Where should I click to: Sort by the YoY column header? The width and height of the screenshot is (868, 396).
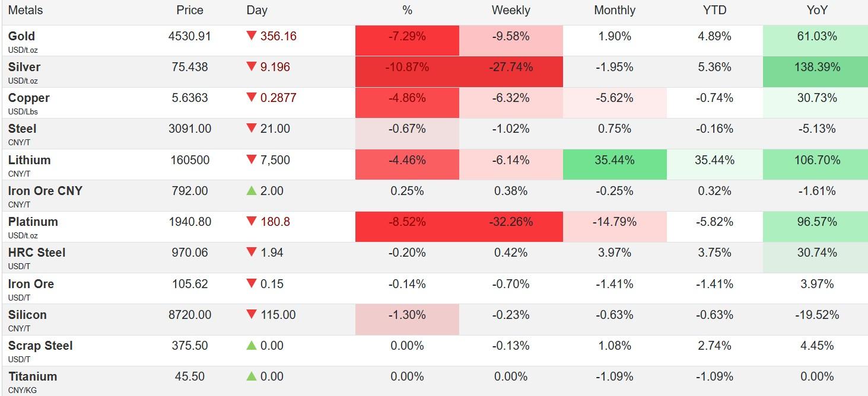point(817,10)
